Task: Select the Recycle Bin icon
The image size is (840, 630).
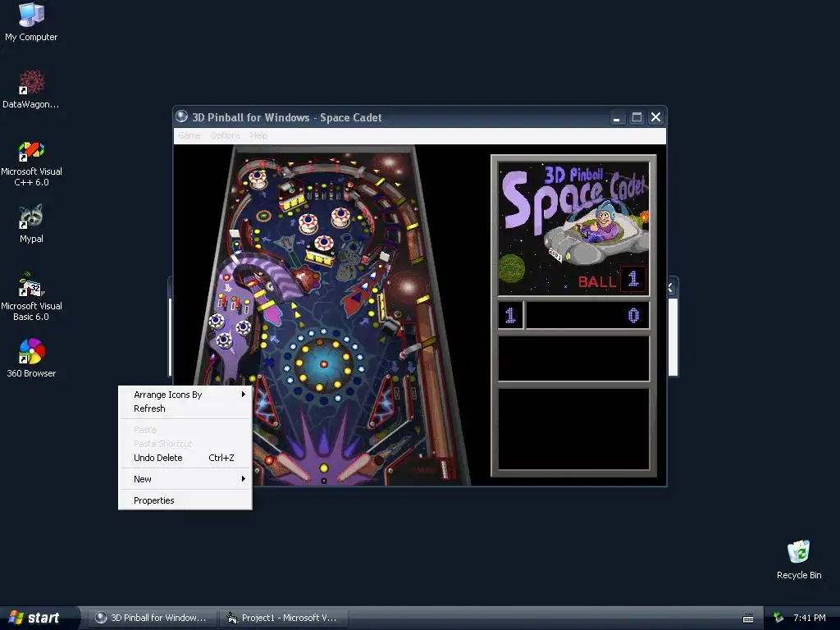Action: [x=799, y=559]
